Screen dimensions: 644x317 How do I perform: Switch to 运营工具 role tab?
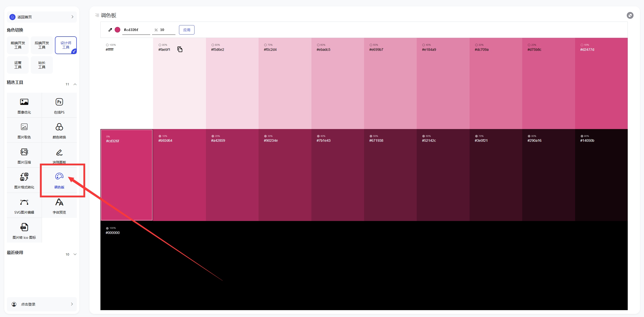[18, 65]
